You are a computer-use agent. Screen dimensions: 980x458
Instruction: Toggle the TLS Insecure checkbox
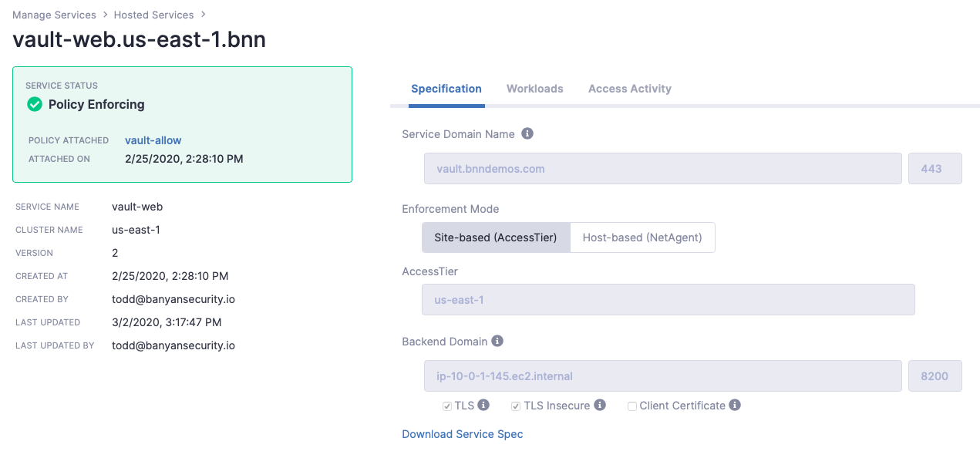click(x=516, y=406)
